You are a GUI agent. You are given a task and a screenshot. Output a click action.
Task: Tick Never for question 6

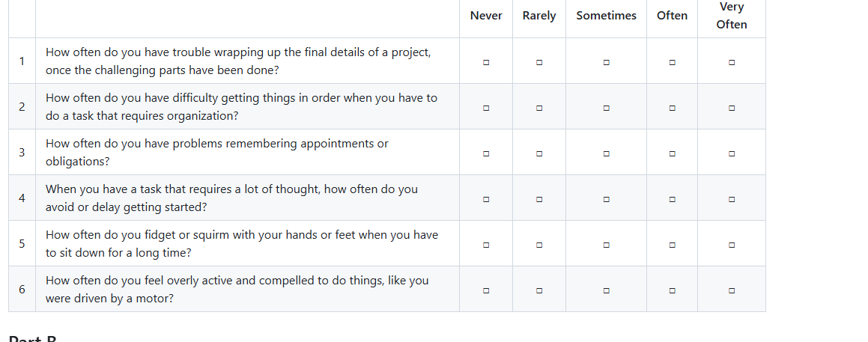[x=486, y=290]
